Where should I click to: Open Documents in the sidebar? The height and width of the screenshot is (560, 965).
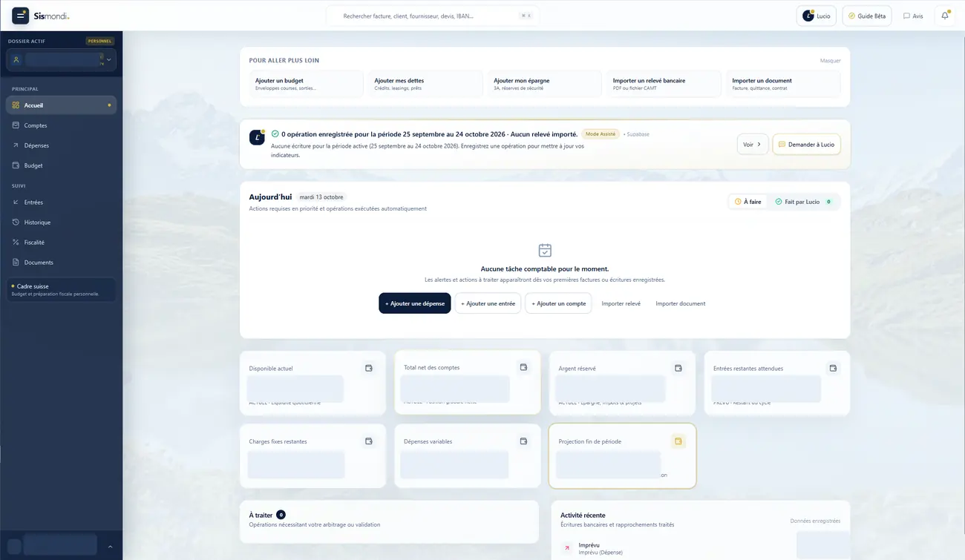click(x=61, y=262)
